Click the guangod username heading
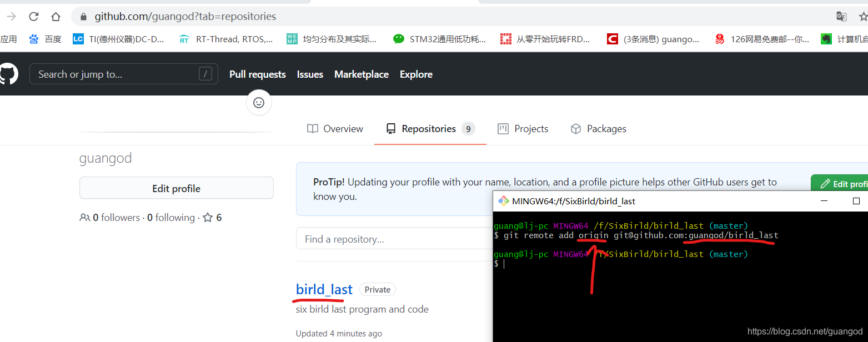868x342 pixels. pos(106,158)
